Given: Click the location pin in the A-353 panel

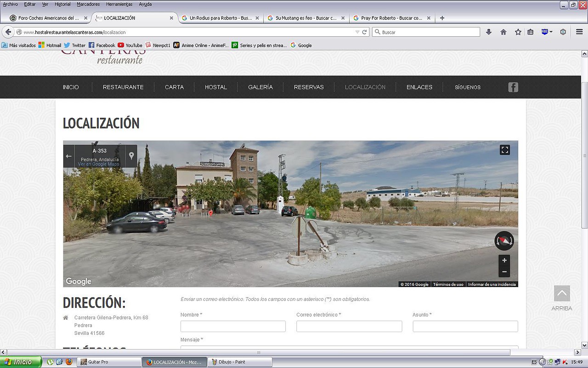Looking at the screenshot, I should point(131,156).
